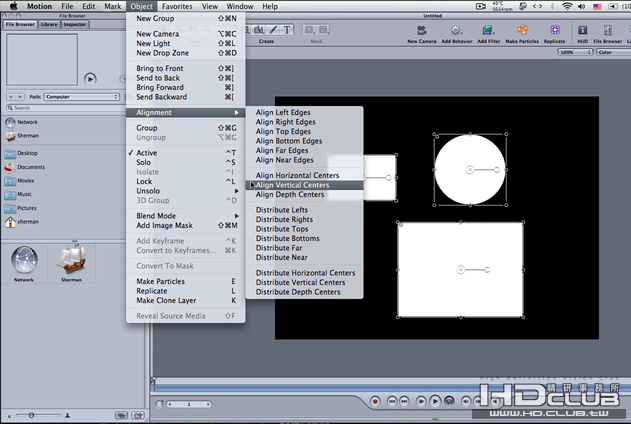Screen dimensions: 631x424
Task: Open the sherman home folder
Action: pyautogui.click(x=10, y=222)
